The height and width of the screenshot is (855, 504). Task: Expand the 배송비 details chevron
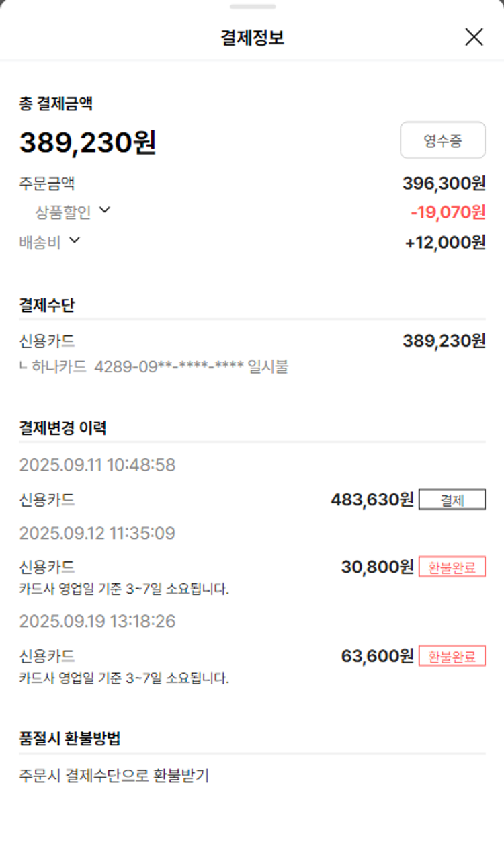point(74,240)
